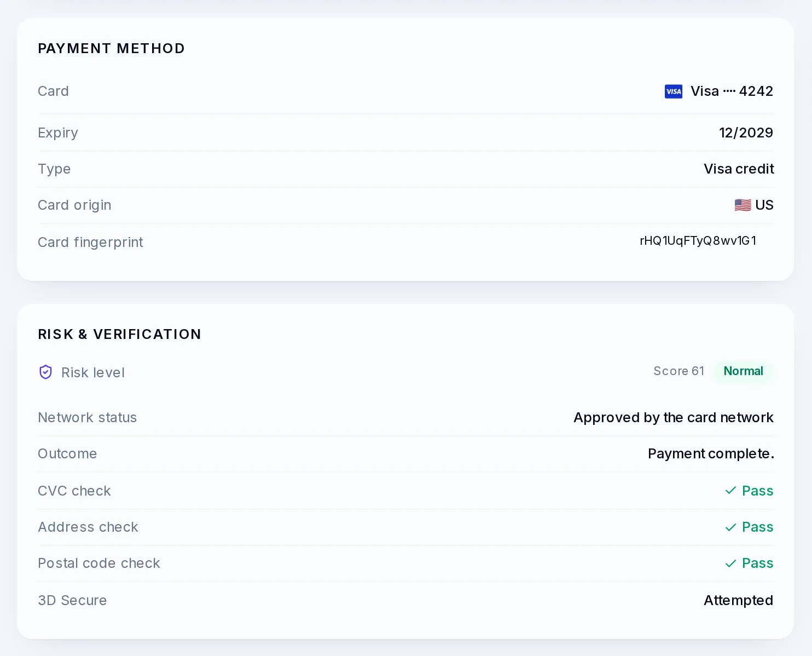Screen dimensions: 812x656
Task: Click the Visa card brand logo
Action: pyautogui.click(x=674, y=91)
